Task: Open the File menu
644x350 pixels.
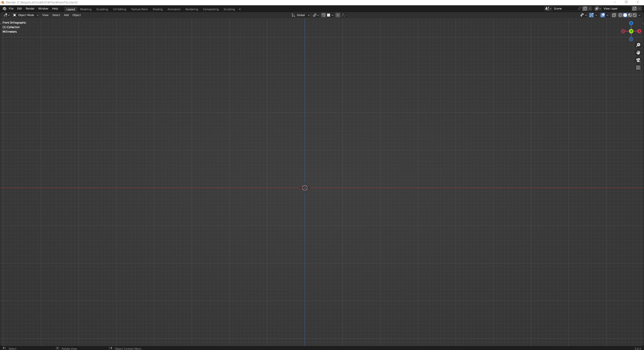Action: 11,9
